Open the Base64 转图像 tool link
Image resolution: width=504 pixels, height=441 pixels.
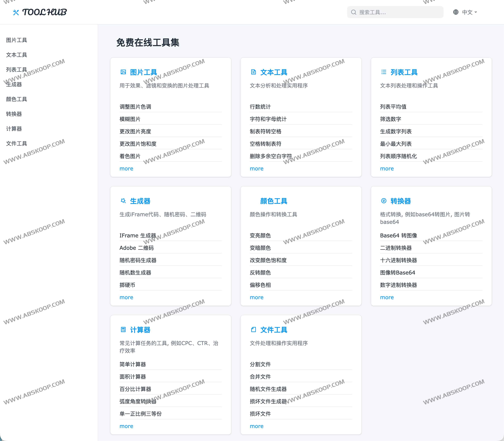[398, 236]
